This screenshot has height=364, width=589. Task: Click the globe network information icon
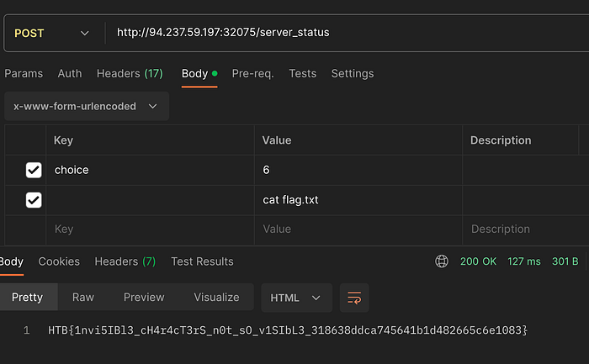point(442,261)
